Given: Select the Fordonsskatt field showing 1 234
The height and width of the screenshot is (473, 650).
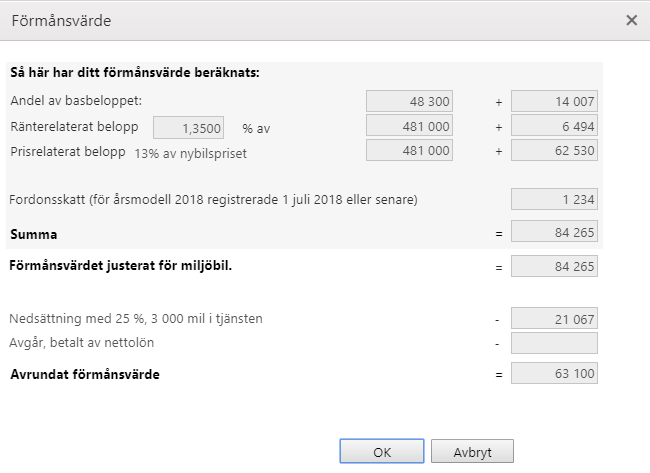Looking at the screenshot, I should (x=554, y=199).
